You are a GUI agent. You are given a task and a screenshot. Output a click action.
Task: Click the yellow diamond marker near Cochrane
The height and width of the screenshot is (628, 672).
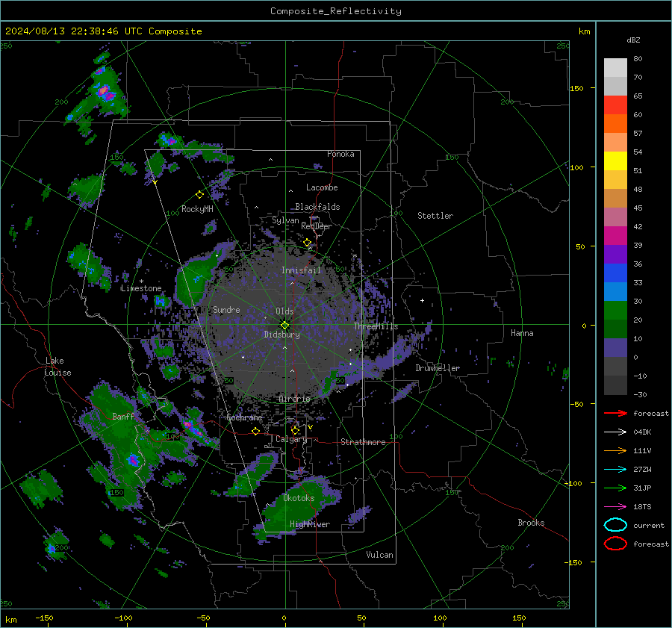tap(256, 432)
